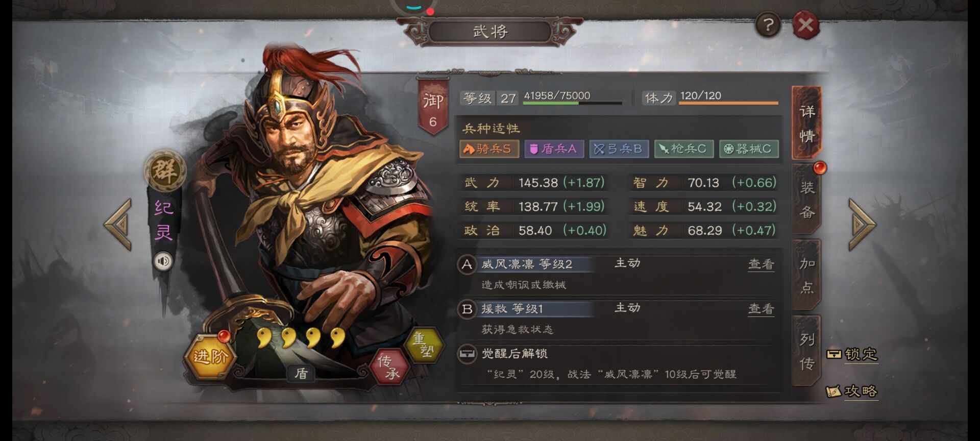Select the 弓兵B troop type
Screen dimensions: 980x441
click(x=619, y=149)
